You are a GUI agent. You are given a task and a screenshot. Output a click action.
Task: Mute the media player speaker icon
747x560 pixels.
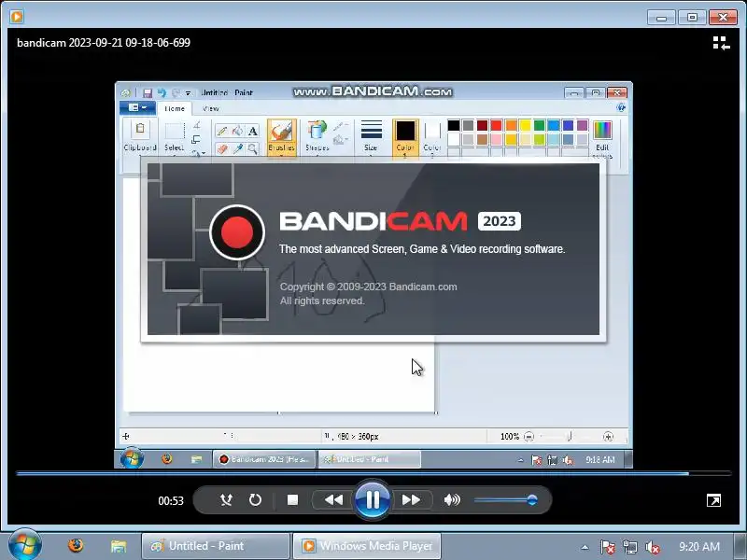452,500
